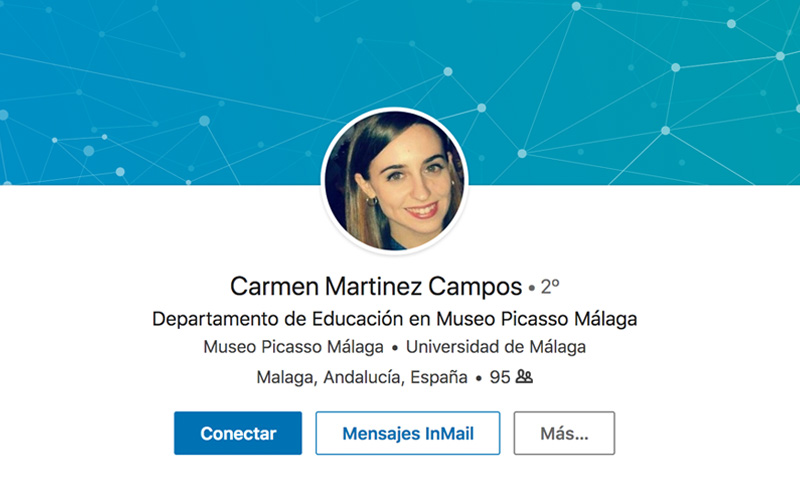Click the connections people icon beside 95
Viewport: 800px width, 500px height.
tap(524, 377)
